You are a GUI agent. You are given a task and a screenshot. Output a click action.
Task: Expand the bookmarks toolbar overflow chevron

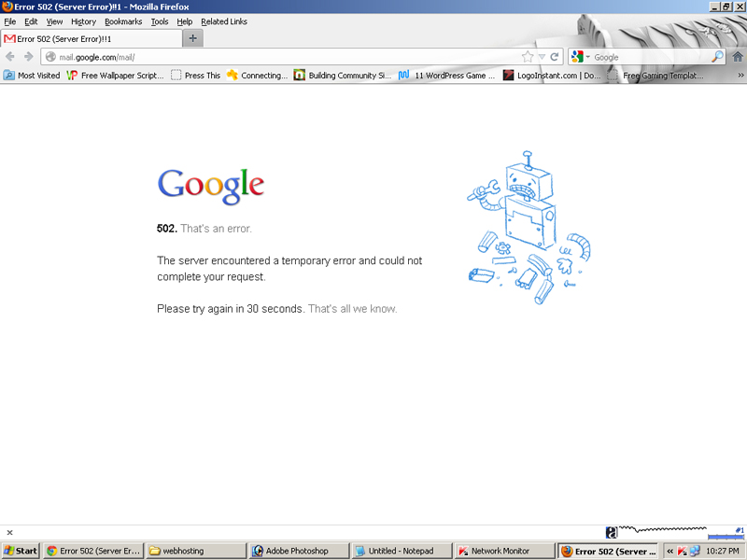(740, 76)
